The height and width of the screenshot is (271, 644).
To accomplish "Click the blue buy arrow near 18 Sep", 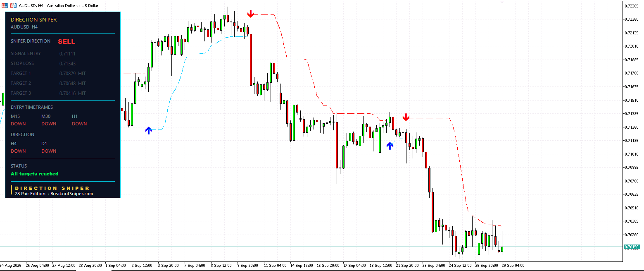I will click(x=390, y=146).
